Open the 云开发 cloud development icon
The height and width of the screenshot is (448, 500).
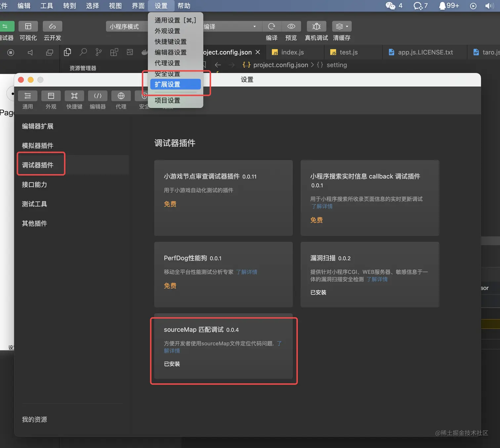pos(52,26)
